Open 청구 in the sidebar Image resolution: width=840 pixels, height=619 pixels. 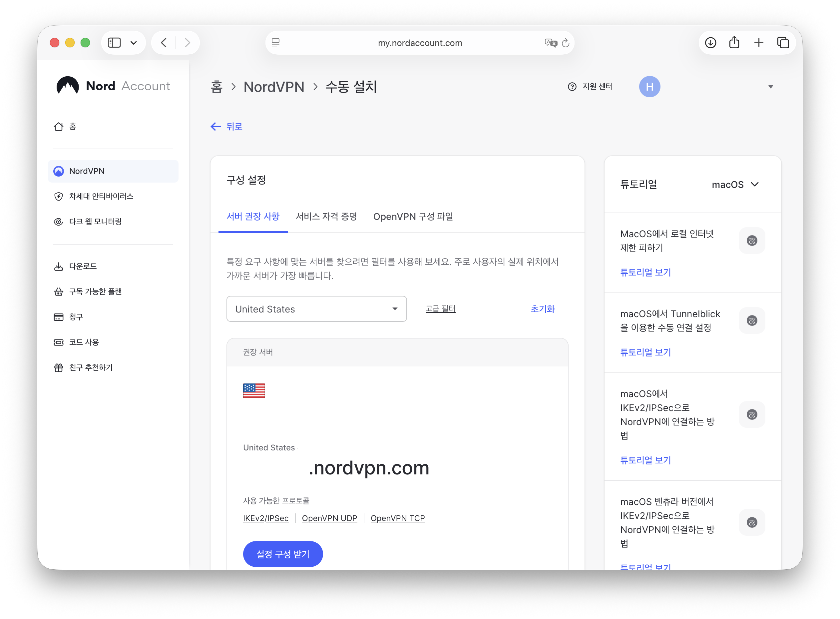113,317
